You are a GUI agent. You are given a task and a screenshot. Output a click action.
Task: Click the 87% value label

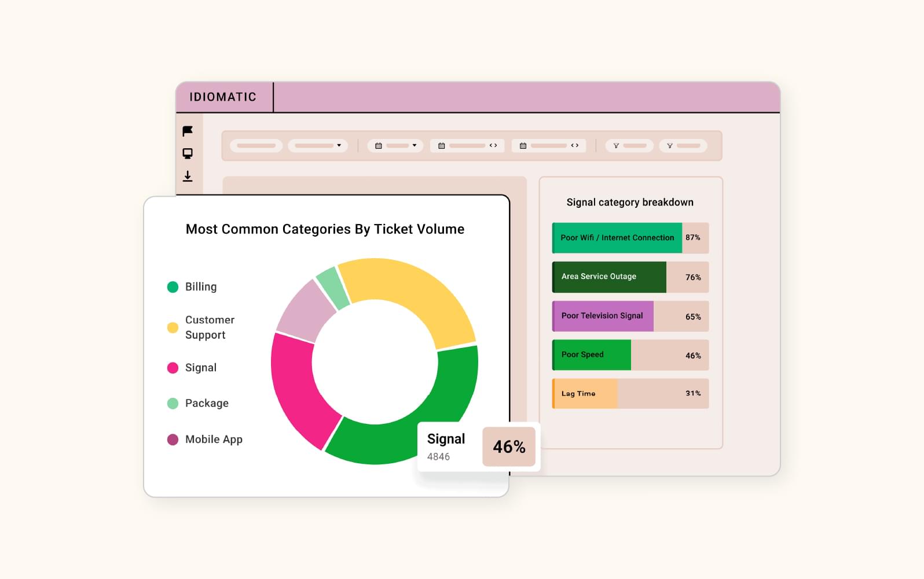(x=693, y=237)
